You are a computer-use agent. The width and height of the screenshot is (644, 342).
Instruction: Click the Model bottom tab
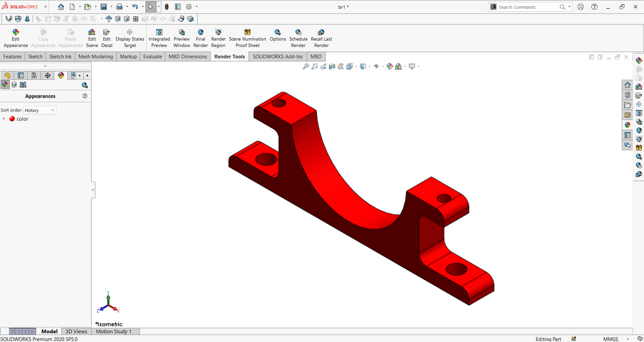(49, 331)
